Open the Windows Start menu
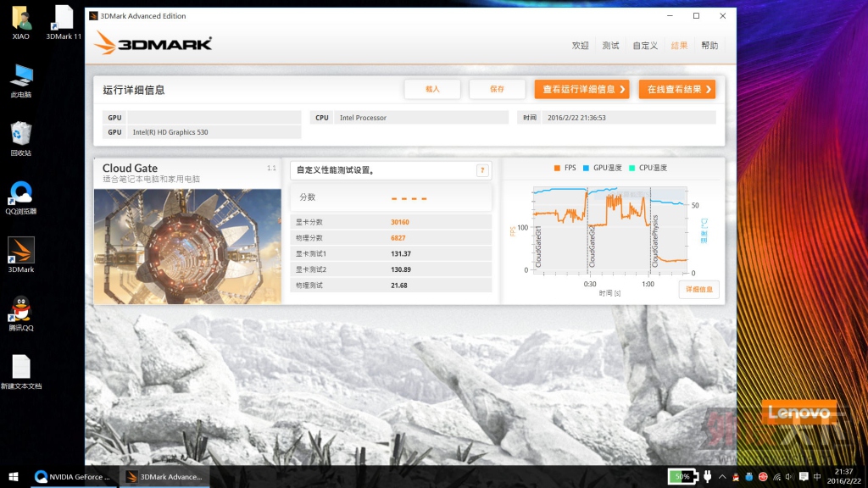The width and height of the screenshot is (868, 488). pyautogui.click(x=14, y=476)
